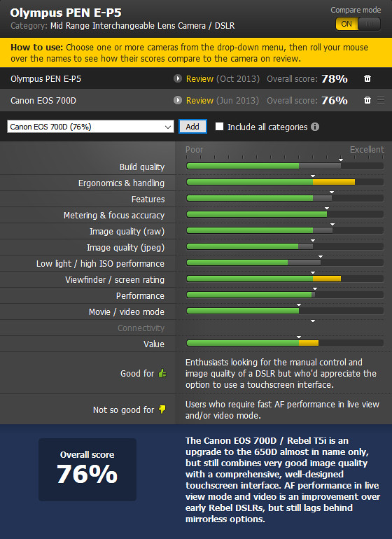392x539 pixels.
Task: Click the yellow thumbs-down icon
Action: (x=162, y=409)
